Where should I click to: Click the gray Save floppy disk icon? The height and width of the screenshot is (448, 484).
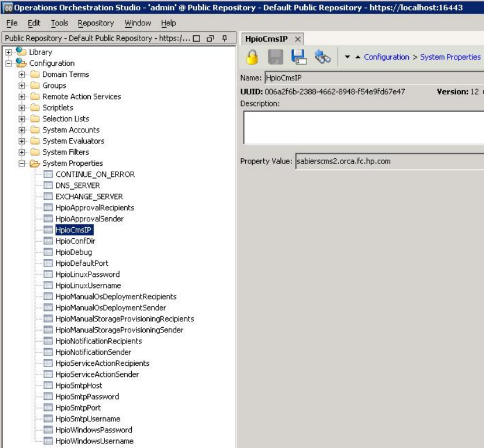275,57
